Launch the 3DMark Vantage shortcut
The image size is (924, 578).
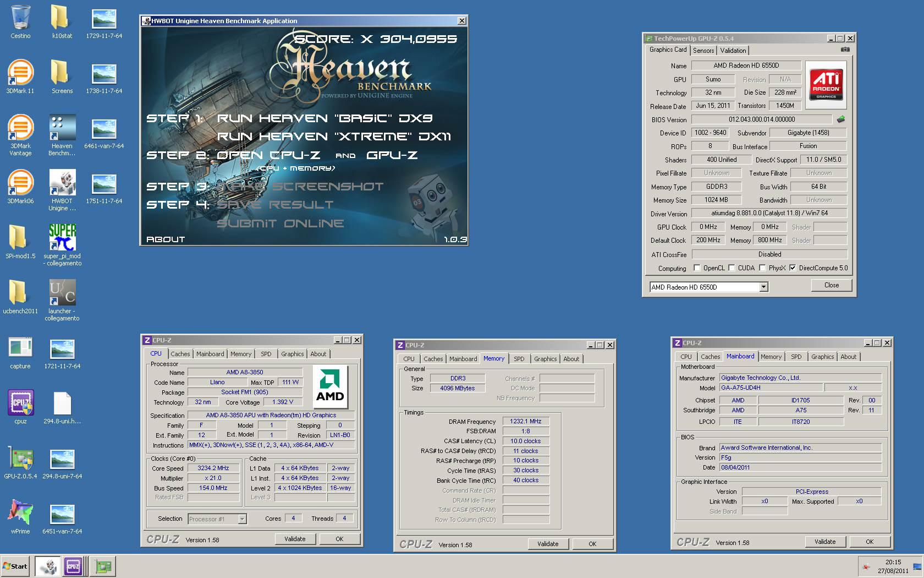point(20,135)
